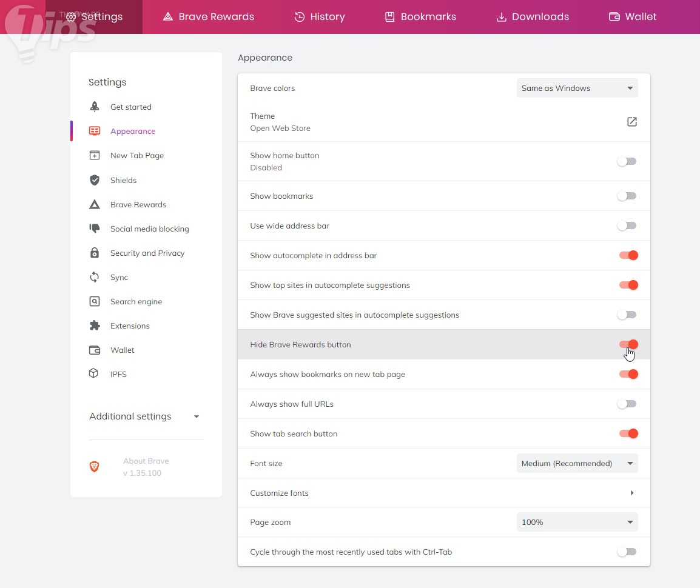Screen dimensions: 700x588
Task: Open the Page zoom dropdown
Action: 577,522
